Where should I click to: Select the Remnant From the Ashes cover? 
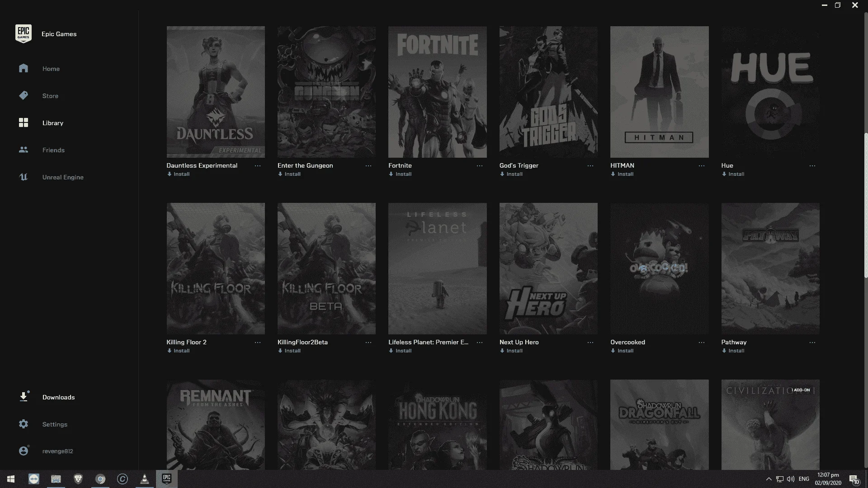[x=216, y=425]
